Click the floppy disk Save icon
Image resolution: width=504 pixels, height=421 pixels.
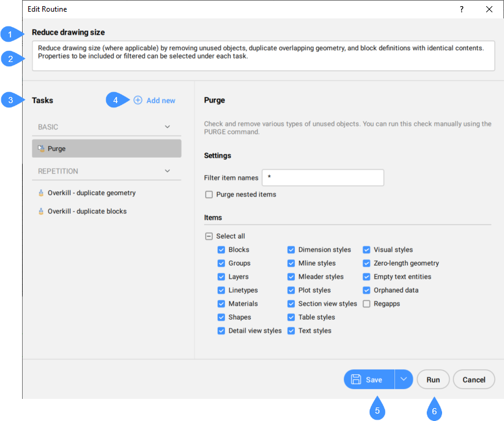(x=356, y=380)
